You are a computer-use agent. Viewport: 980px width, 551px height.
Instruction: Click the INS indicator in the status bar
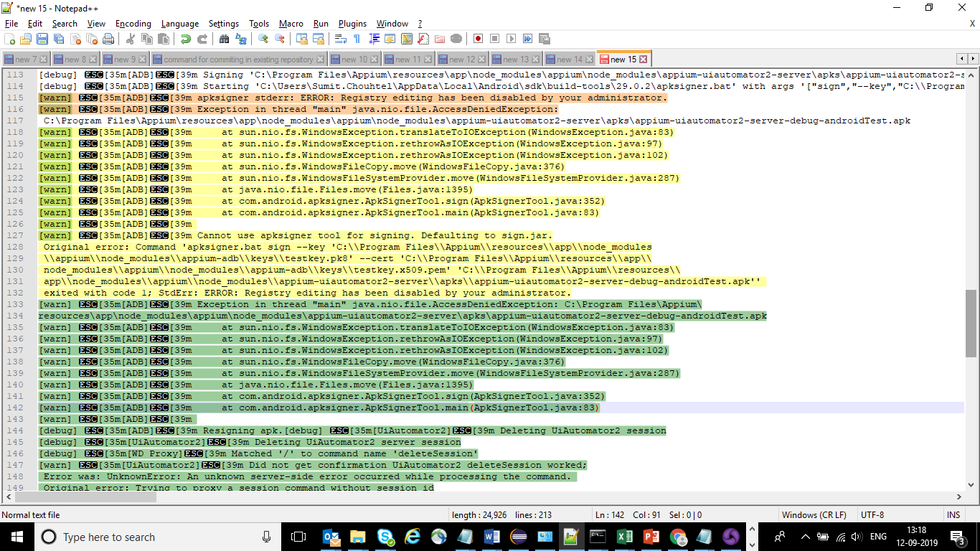click(x=953, y=515)
